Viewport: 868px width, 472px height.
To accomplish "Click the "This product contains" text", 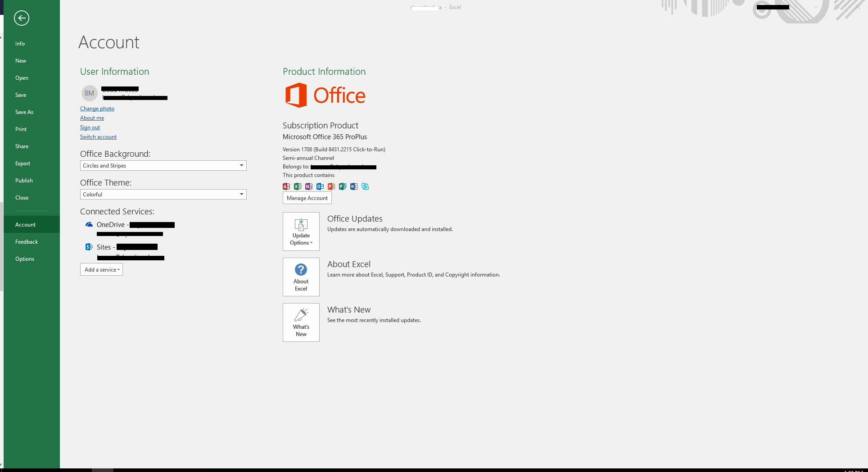I will (308, 175).
